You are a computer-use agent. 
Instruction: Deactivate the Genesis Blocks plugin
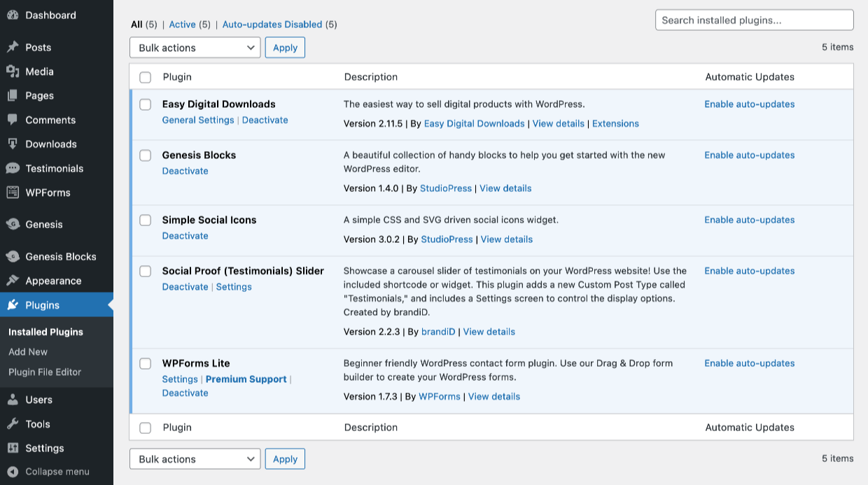tap(185, 171)
